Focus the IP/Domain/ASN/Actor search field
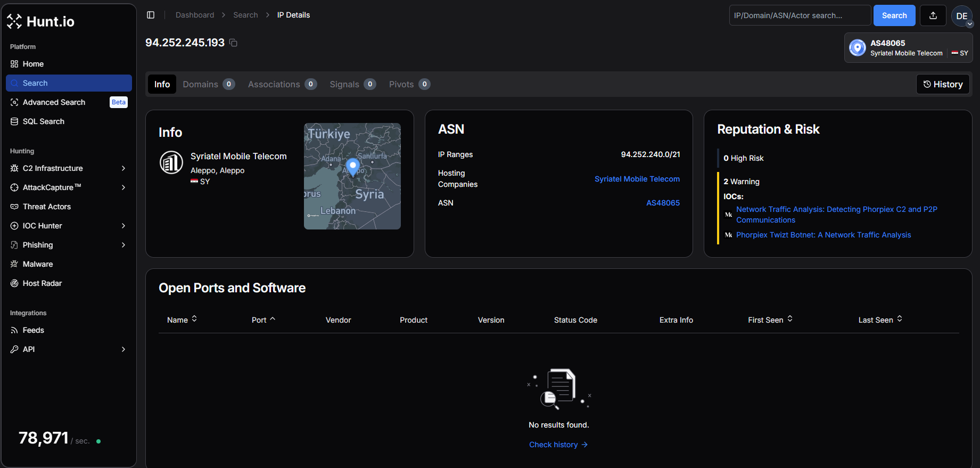Screen dimensions: 980x468 pyautogui.click(x=800, y=15)
